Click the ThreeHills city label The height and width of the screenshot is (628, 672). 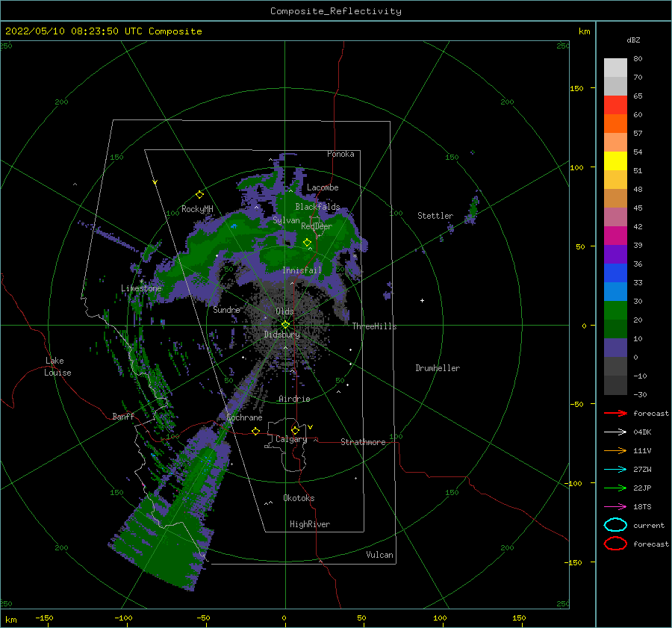coord(374,326)
